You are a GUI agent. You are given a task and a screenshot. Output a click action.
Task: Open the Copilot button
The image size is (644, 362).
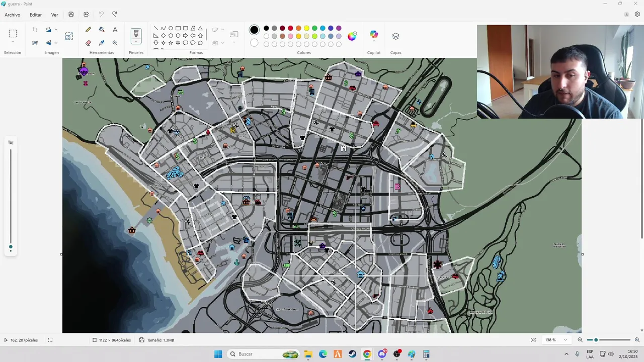coord(374,34)
